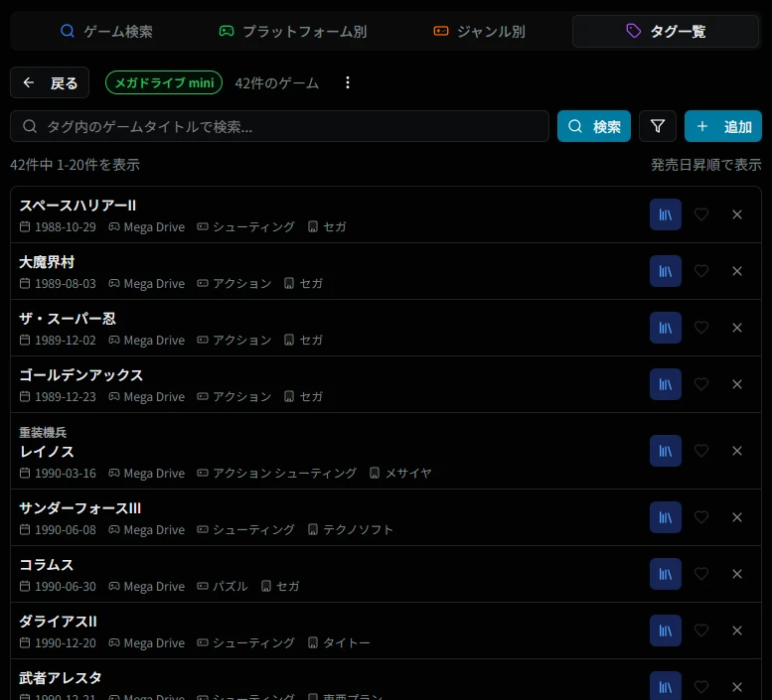This screenshot has width=772, height=700.
Task: Open library for 武者アレスタ
Action: click(x=665, y=687)
